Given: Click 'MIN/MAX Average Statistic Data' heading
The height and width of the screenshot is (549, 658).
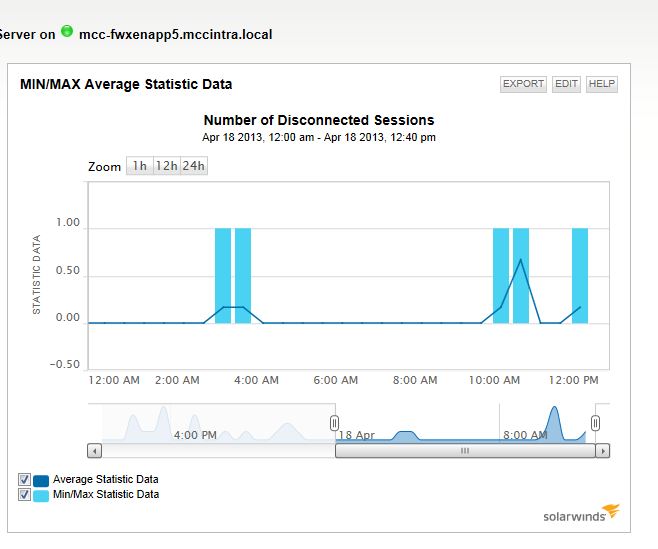Looking at the screenshot, I should point(126,84).
